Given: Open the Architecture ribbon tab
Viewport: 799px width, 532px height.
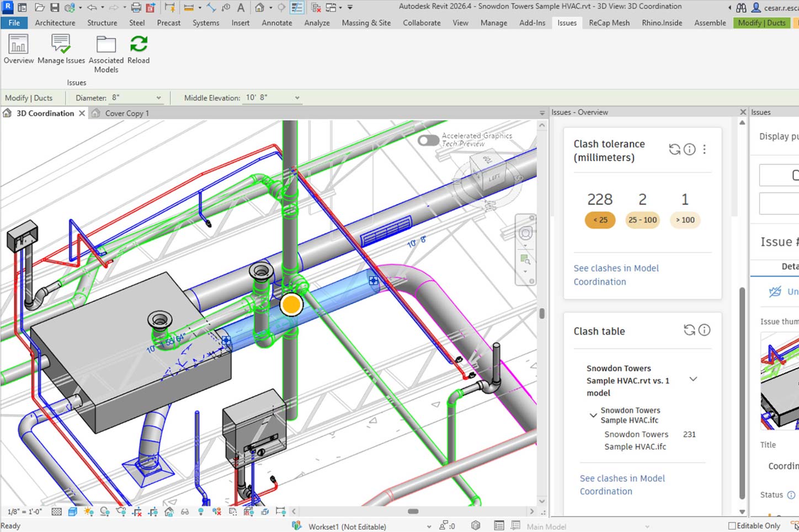Looking at the screenshot, I should 55,23.
